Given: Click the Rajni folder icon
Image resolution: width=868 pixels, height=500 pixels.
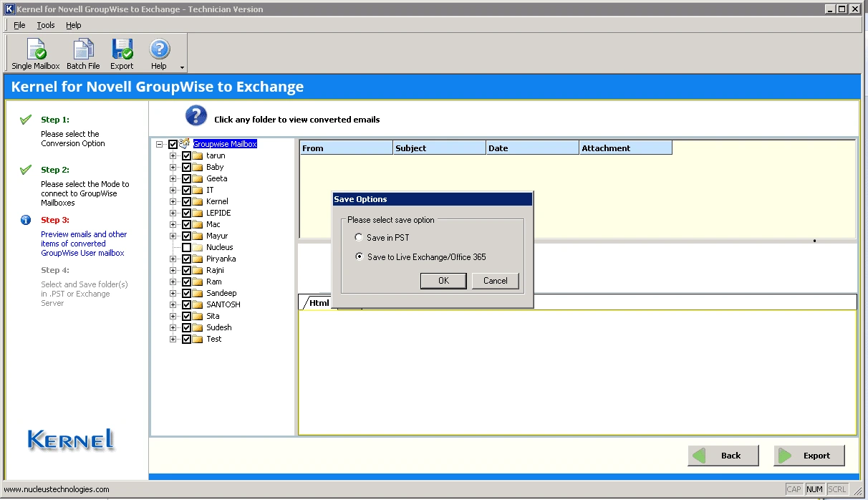Looking at the screenshot, I should click(198, 270).
